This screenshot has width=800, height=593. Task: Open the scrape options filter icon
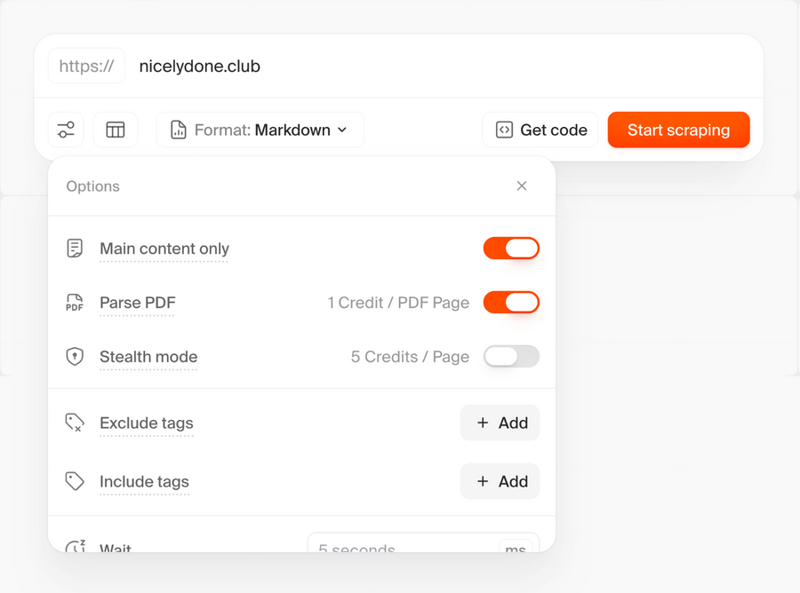pos(65,129)
